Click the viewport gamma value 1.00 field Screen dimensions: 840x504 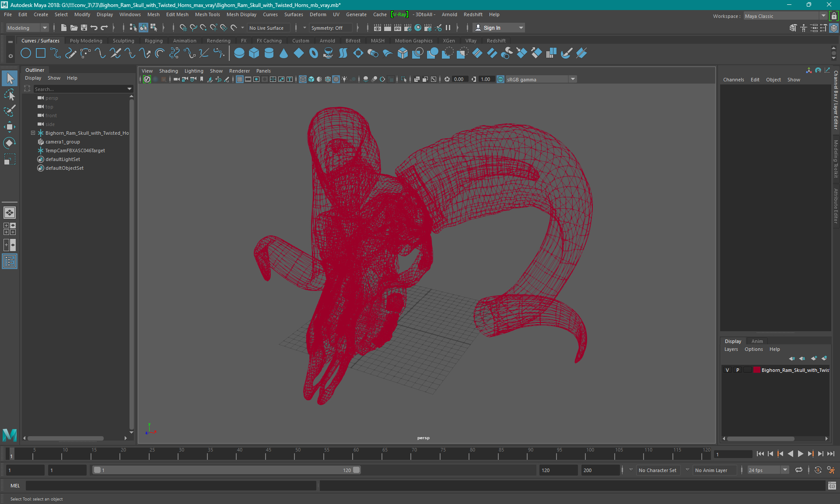[x=486, y=79]
